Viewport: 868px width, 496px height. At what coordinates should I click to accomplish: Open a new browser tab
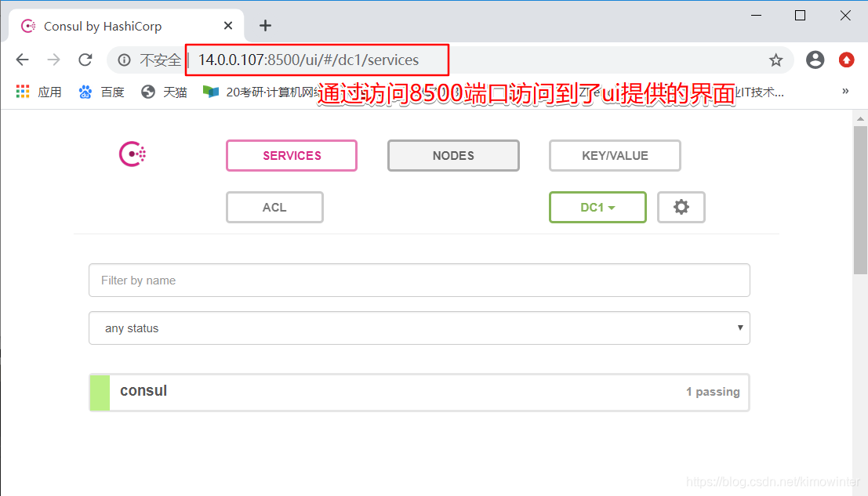click(x=265, y=25)
